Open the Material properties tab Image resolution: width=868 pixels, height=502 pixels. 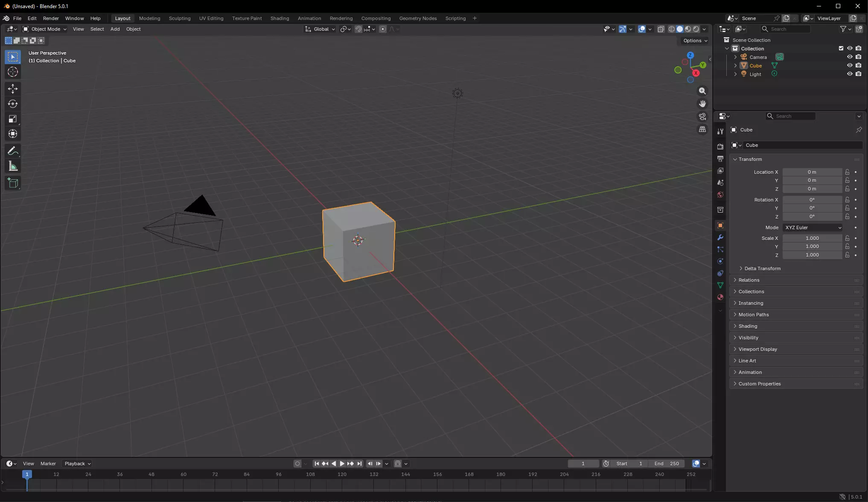(x=720, y=297)
